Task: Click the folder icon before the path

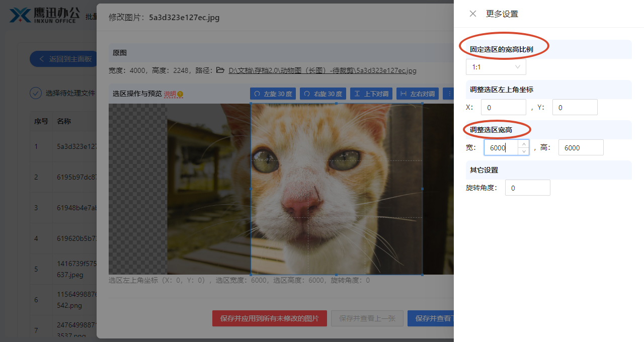Action: pyautogui.click(x=220, y=70)
